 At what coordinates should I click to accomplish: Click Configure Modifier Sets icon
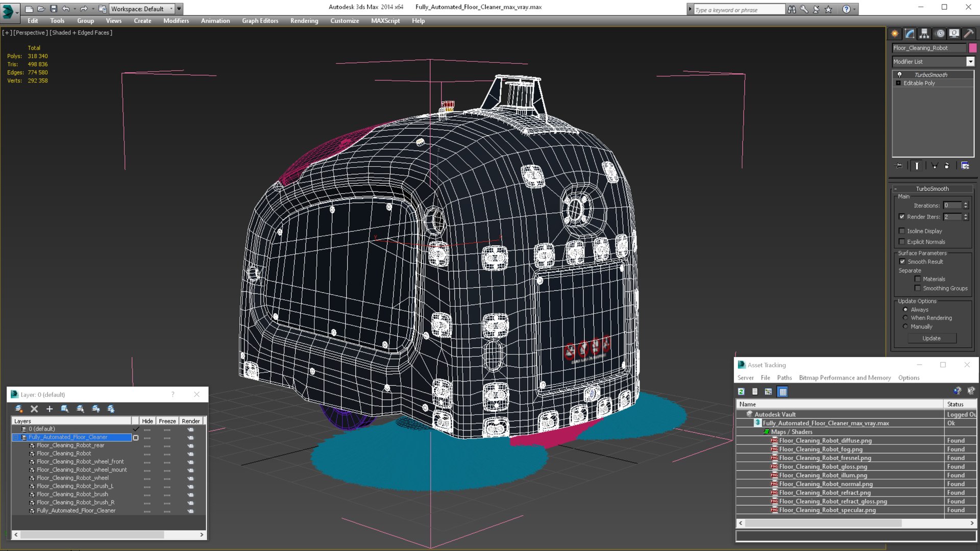click(965, 165)
